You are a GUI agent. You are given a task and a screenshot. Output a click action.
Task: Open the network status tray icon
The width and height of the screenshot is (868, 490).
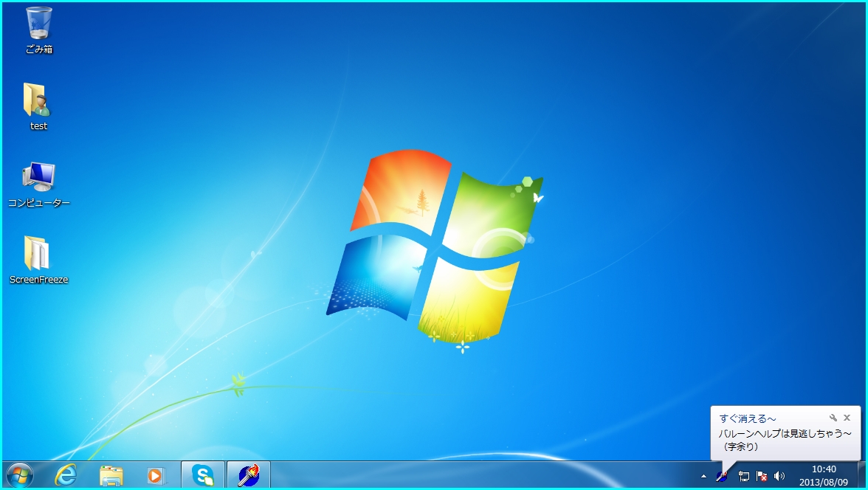click(x=744, y=476)
